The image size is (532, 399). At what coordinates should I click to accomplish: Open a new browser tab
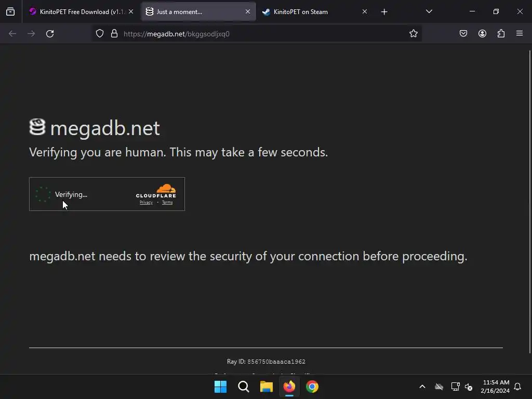pos(384,12)
